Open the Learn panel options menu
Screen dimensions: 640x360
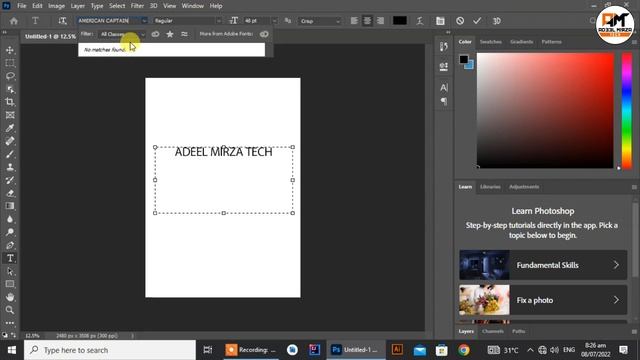(x=634, y=187)
